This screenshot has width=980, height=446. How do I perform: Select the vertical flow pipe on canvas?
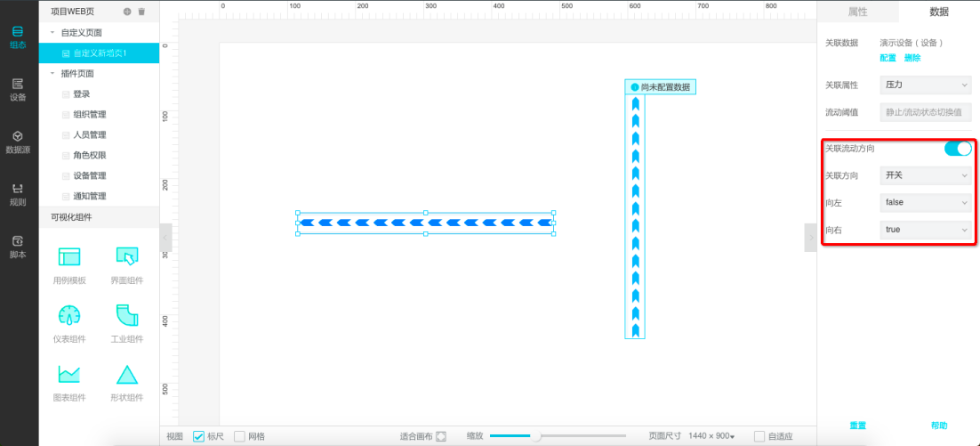coord(634,216)
